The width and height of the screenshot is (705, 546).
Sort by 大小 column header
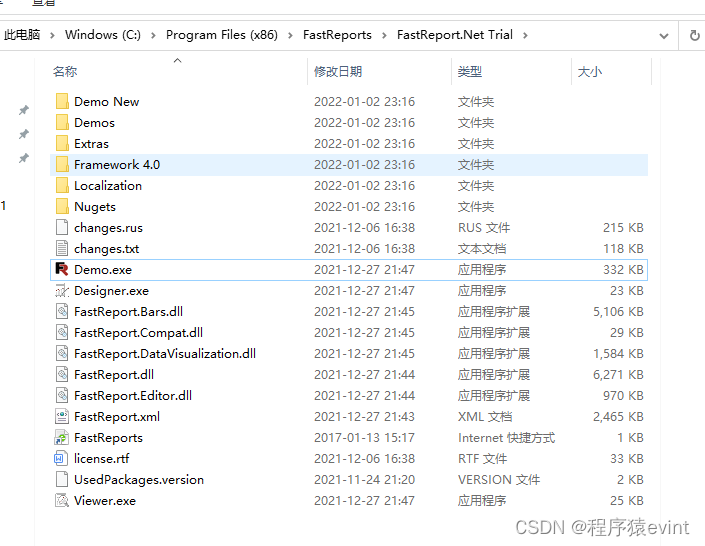click(589, 72)
